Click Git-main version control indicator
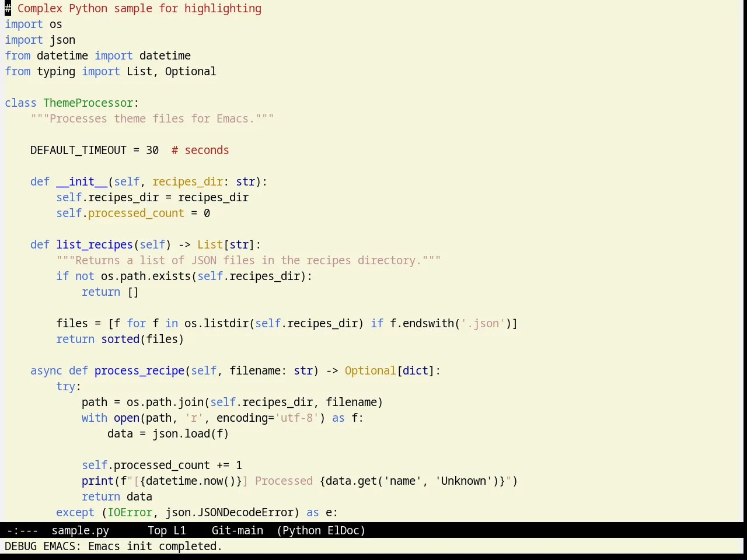This screenshot has height=560, width=747. (237, 530)
